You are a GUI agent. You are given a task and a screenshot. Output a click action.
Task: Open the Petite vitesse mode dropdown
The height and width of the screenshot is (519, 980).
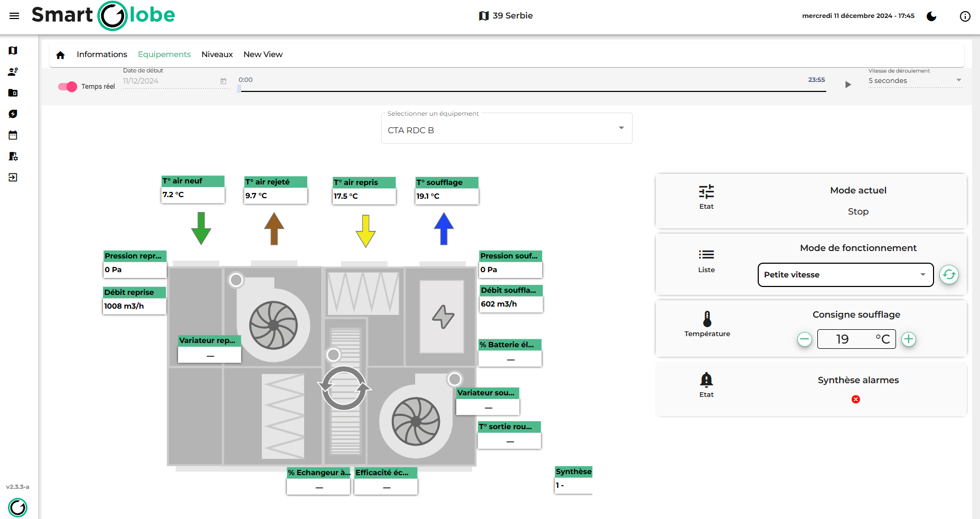(845, 275)
